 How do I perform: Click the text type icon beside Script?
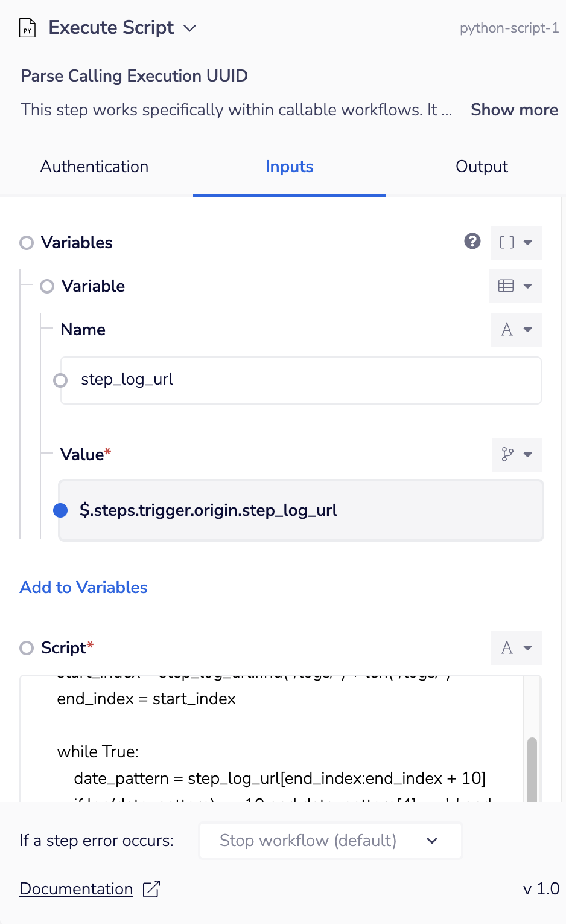tap(507, 648)
